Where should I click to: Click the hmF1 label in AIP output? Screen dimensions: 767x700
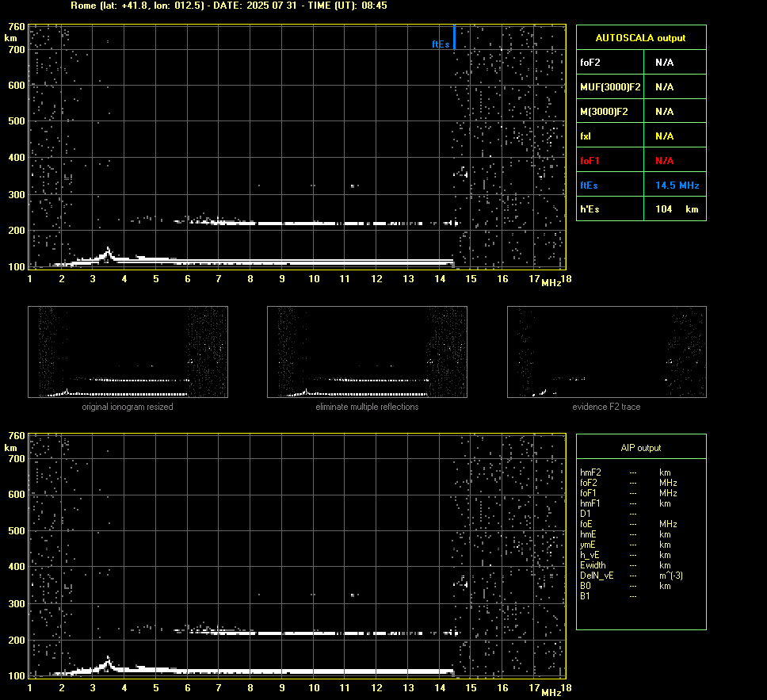[590, 503]
